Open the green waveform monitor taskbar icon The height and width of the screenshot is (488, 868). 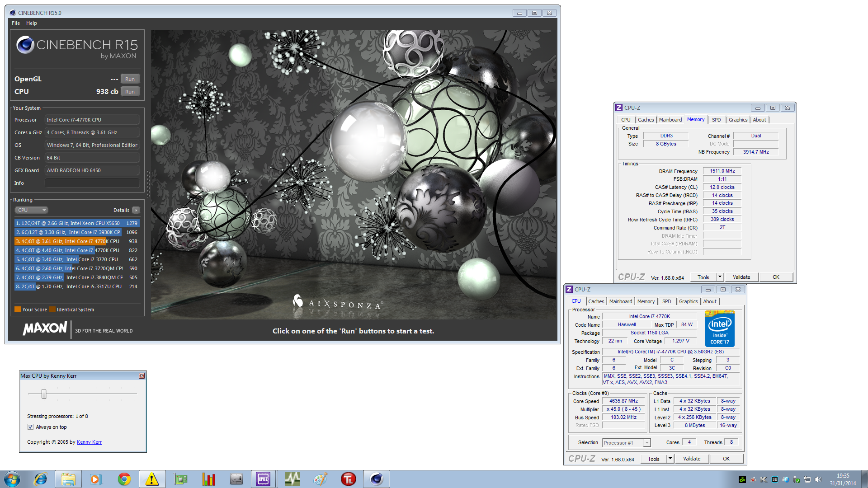coord(292,479)
